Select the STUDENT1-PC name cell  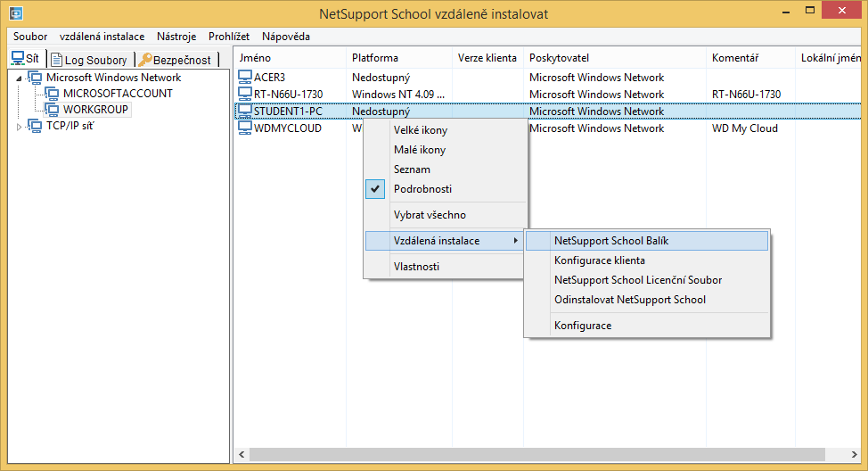click(288, 112)
